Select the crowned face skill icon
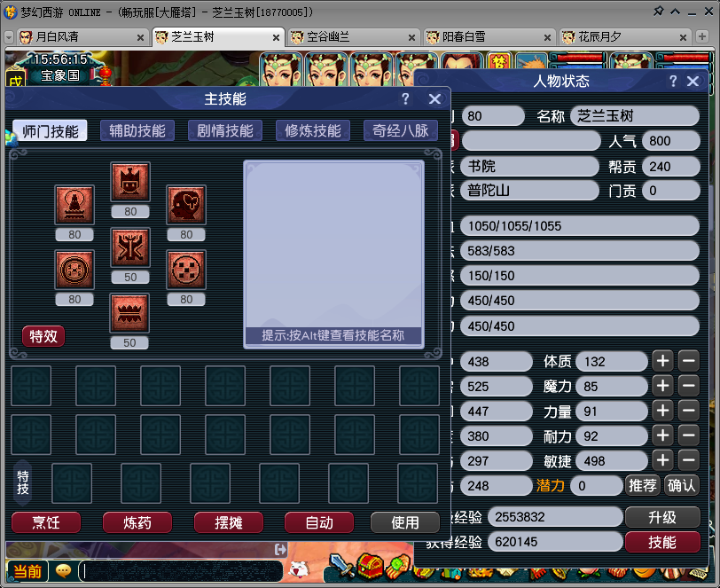Viewport: 720px width, 588px height. (x=130, y=182)
